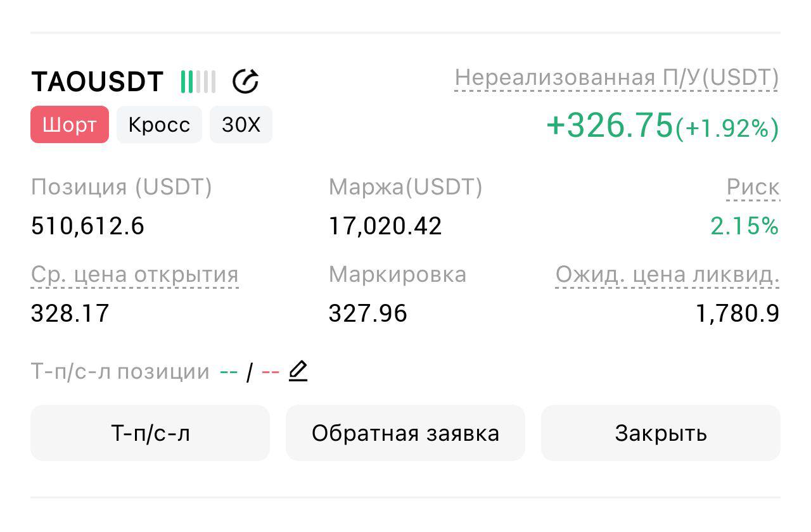
Task: Tap the 510,612.6 position size value
Action: point(87,226)
